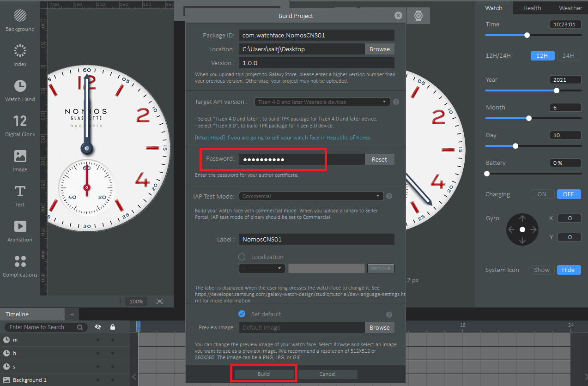
Task: Switch to the Watch tab
Action: point(494,8)
